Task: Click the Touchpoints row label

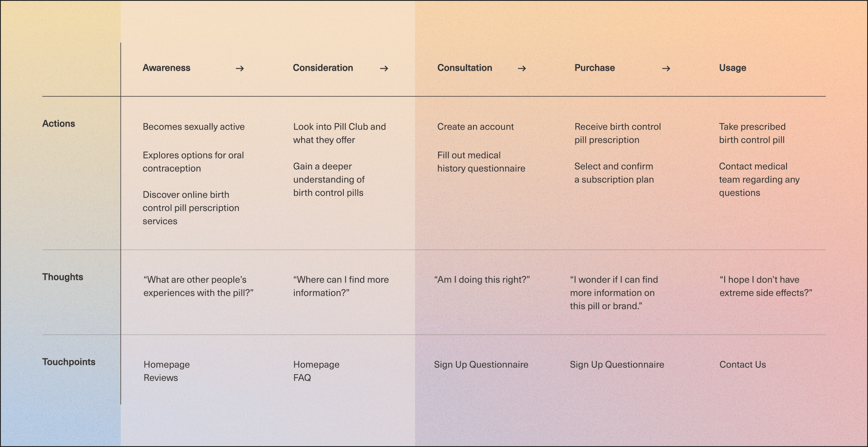Action: (69, 362)
